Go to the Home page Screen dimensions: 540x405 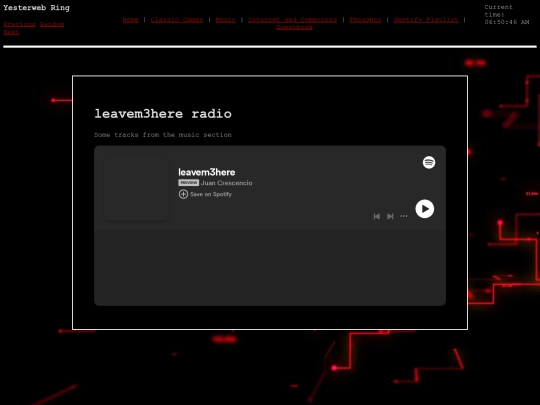130,20
